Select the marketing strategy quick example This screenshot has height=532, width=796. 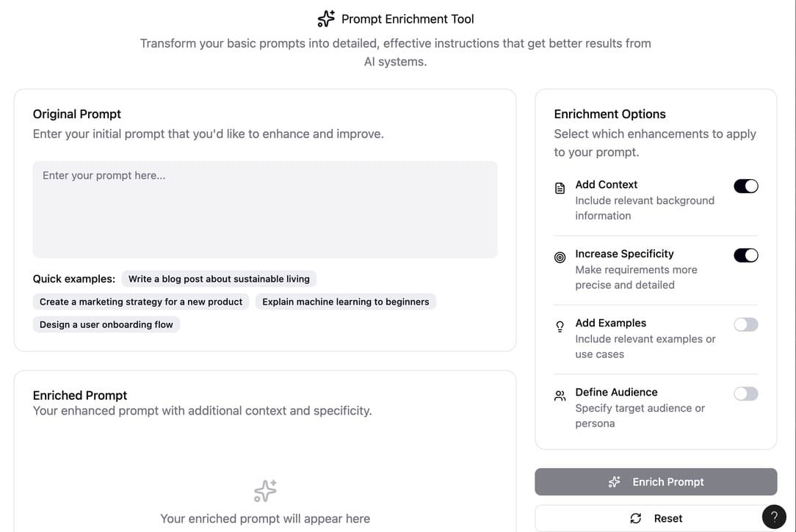tap(141, 302)
